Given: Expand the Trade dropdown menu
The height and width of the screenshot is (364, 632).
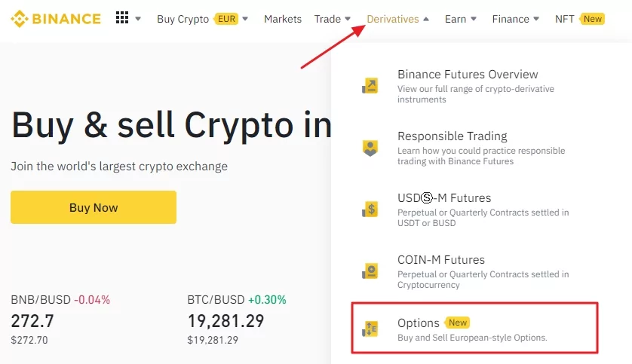Looking at the screenshot, I should click(x=333, y=19).
